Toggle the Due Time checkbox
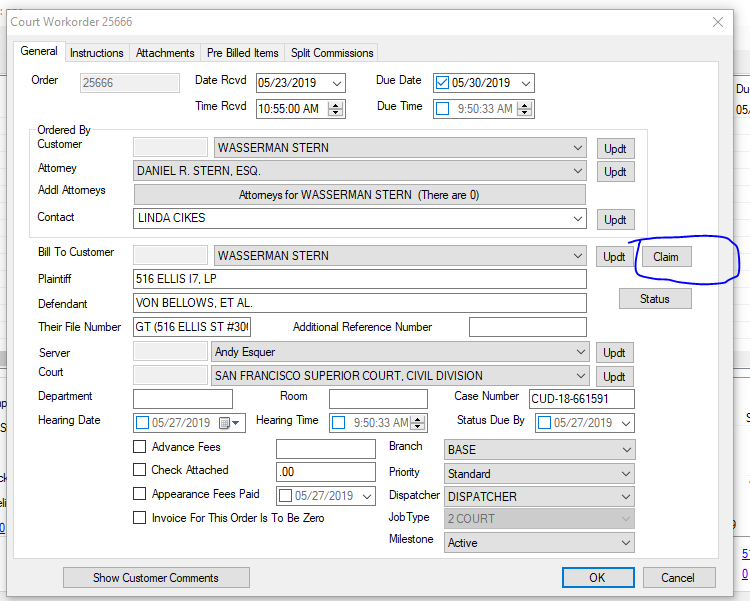 click(x=442, y=109)
